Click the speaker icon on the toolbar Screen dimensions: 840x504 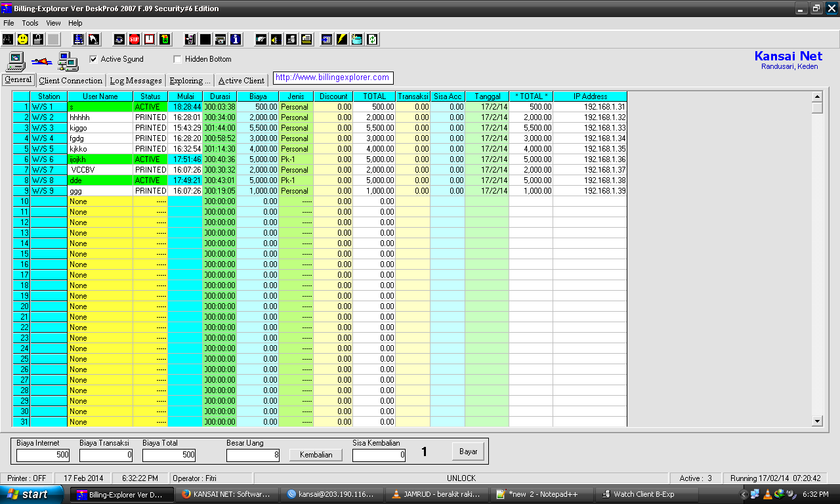pos(276,39)
